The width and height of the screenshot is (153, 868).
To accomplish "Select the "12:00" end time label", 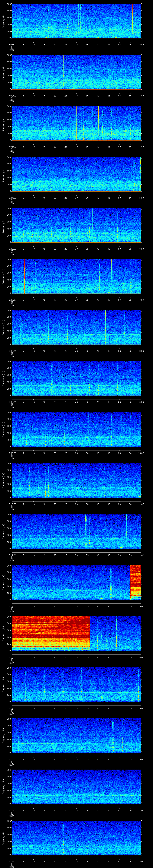I will pos(141,555).
